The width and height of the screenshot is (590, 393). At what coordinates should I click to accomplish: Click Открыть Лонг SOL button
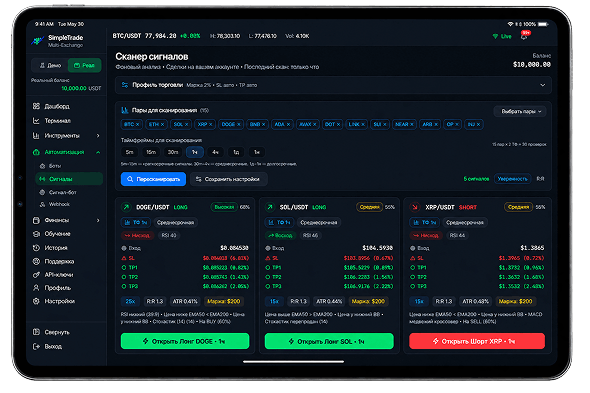329,341
